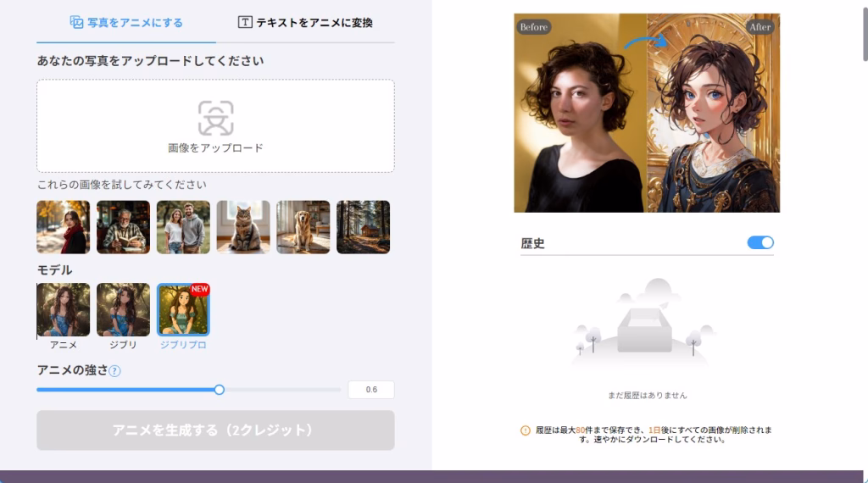Click the 0.6 strength value field

point(371,390)
